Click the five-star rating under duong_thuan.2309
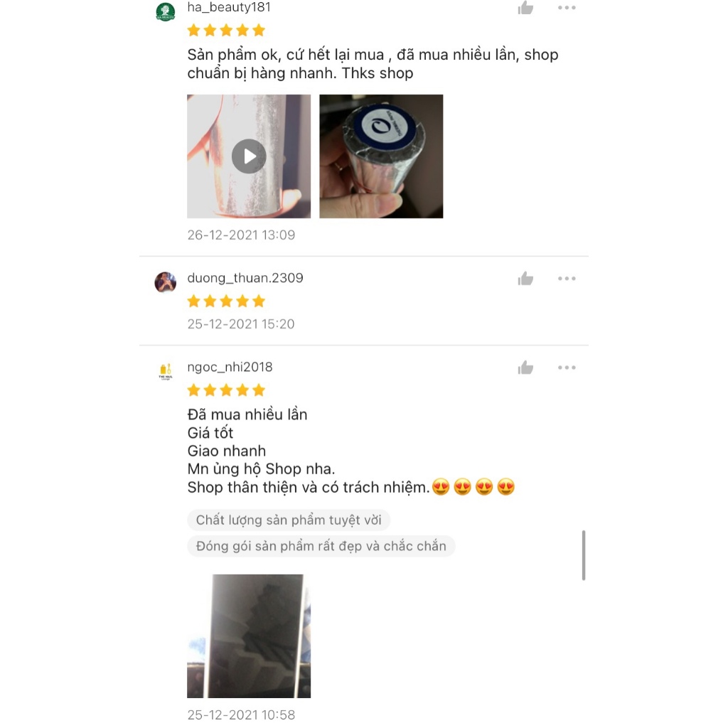 click(x=226, y=301)
